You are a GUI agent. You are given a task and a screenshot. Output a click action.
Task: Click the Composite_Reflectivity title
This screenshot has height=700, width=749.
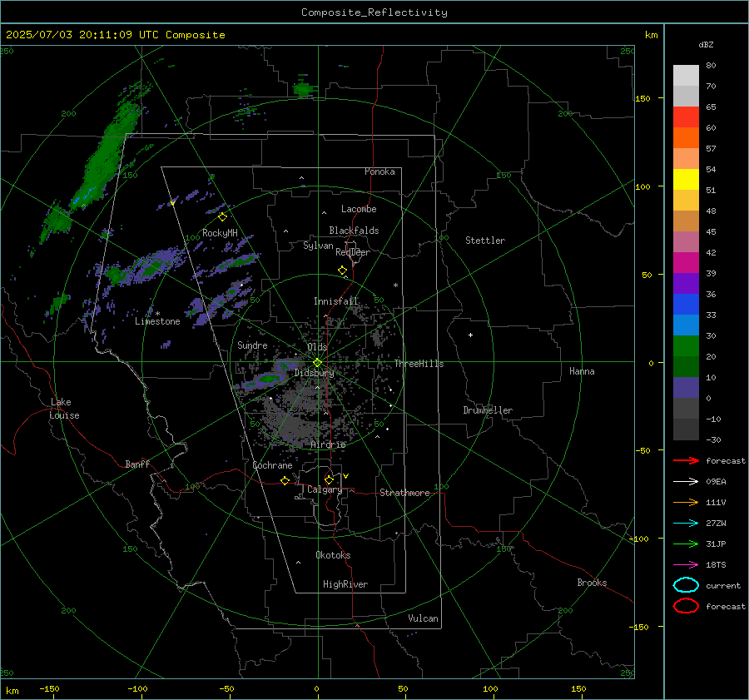(374, 12)
